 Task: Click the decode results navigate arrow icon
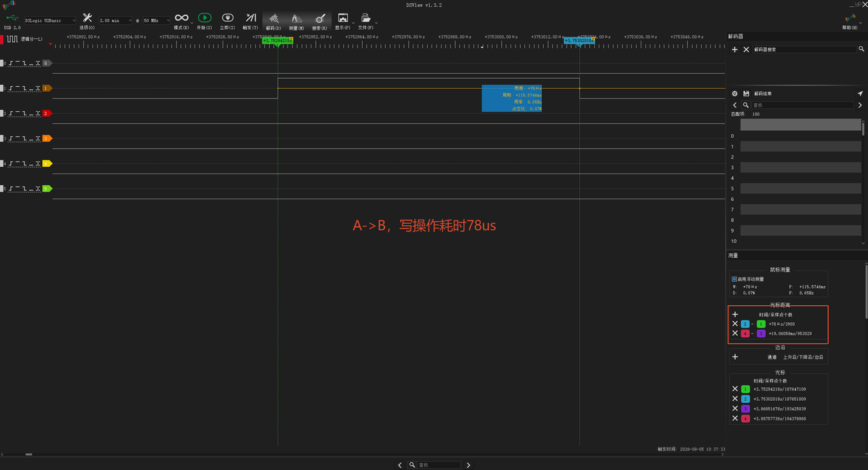(861, 94)
